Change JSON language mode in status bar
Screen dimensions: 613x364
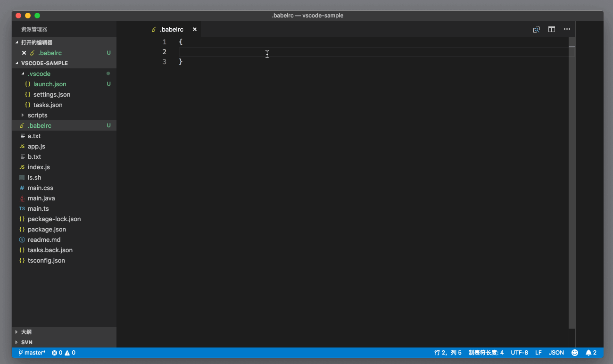(556, 353)
